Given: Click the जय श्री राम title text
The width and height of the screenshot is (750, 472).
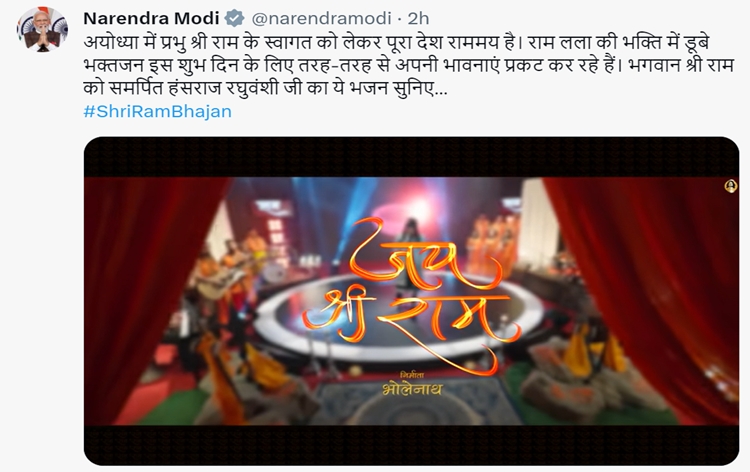Looking at the screenshot, I should [411, 296].
